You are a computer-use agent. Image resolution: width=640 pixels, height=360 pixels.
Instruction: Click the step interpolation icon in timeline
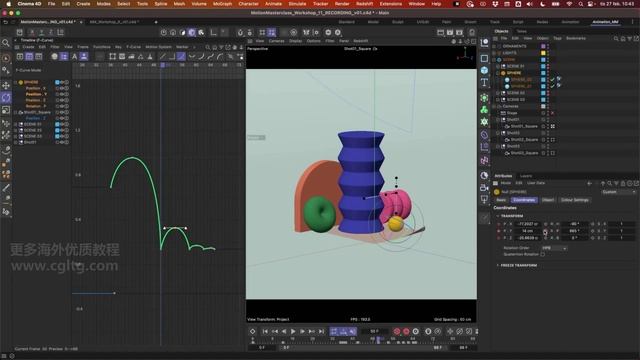[x=172, y=57]
